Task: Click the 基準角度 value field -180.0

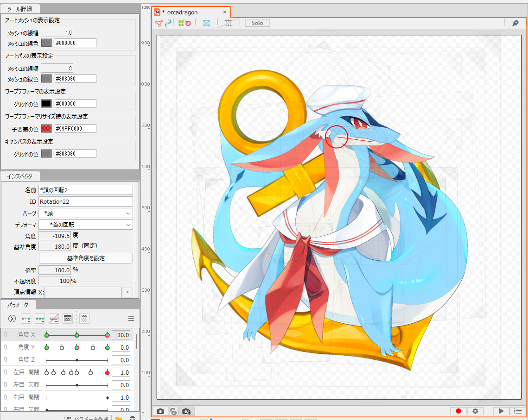Action: [55, 246]
